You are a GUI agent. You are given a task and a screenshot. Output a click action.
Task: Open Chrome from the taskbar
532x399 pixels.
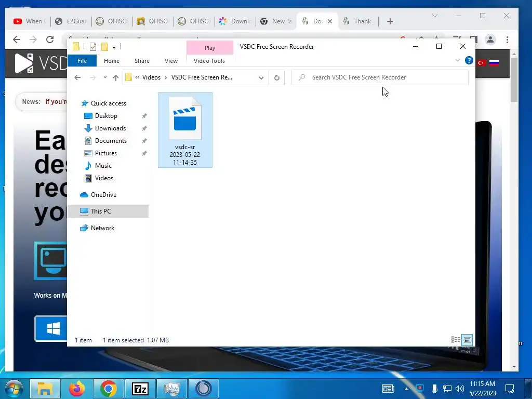[108, 389]
